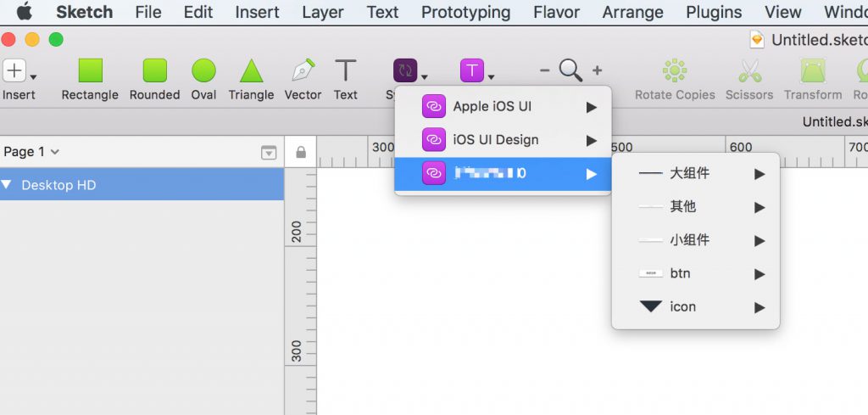Choose the Triangle shape tool

coord(251,71)
